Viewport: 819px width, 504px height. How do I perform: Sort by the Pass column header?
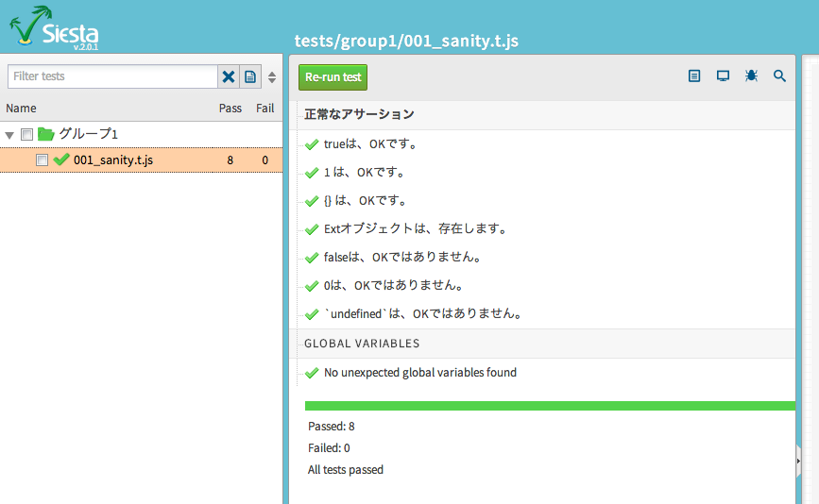[x=230, y=108]
